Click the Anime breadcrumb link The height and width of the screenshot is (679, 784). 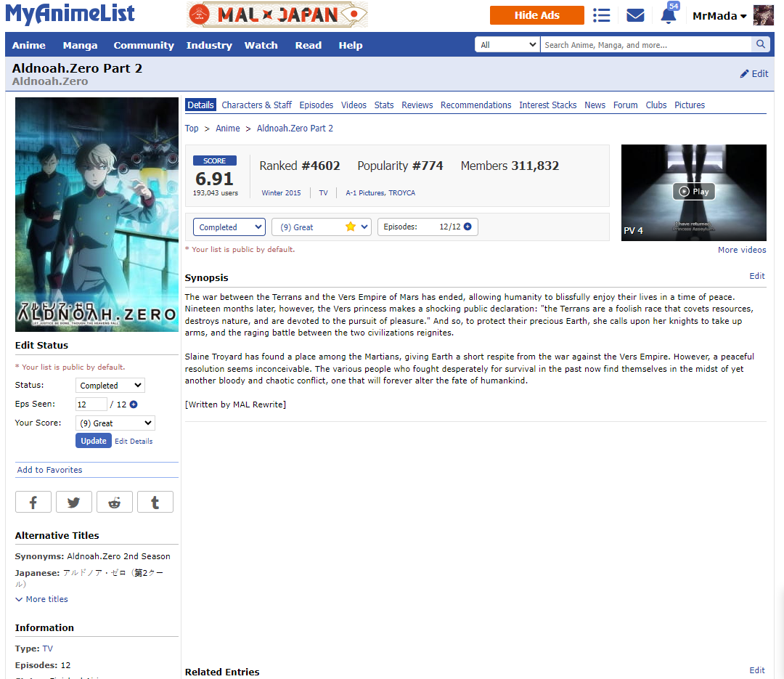(227, 128)
